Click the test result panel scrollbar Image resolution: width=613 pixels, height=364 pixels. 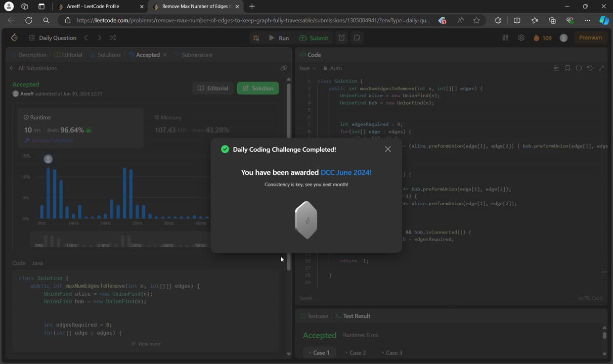[x=604, y=335]
